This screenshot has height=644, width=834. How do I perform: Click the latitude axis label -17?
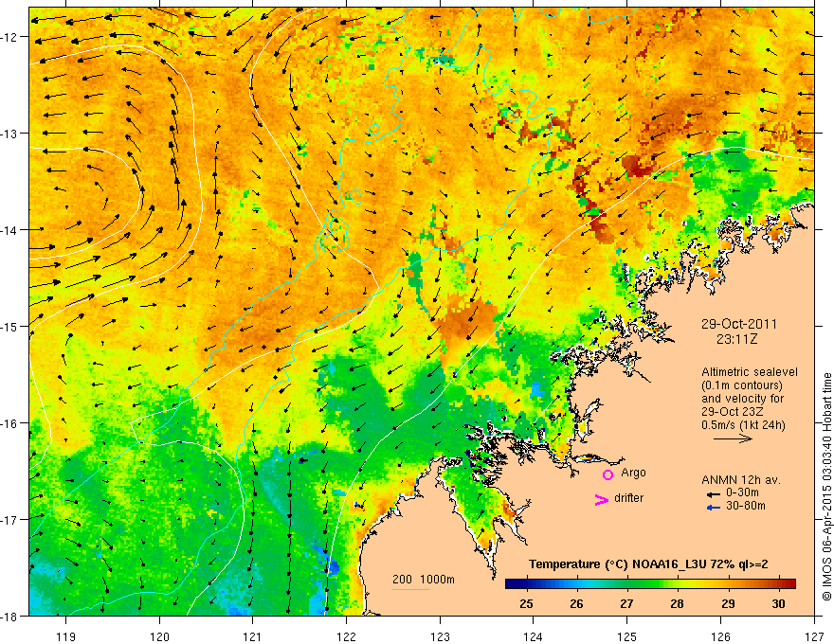pos(9,519)
